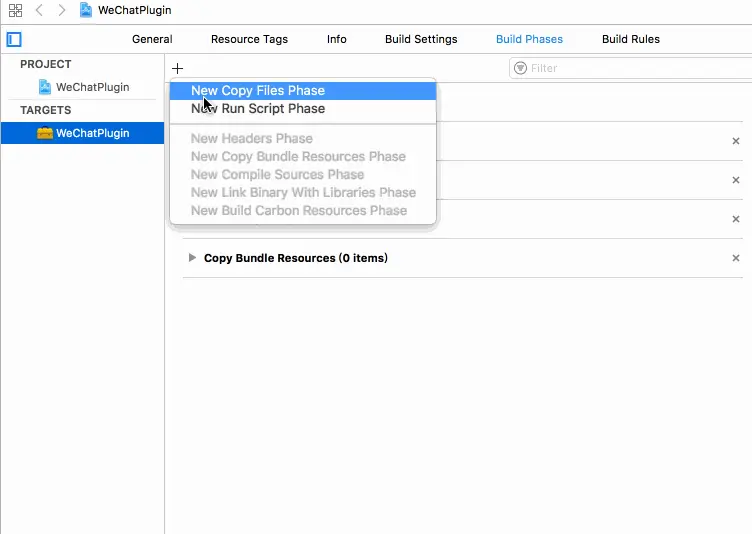Click the WeChatPlugin title in the jump bar
752x534 pixels.
pyautogui.click(x=135, y=10)
